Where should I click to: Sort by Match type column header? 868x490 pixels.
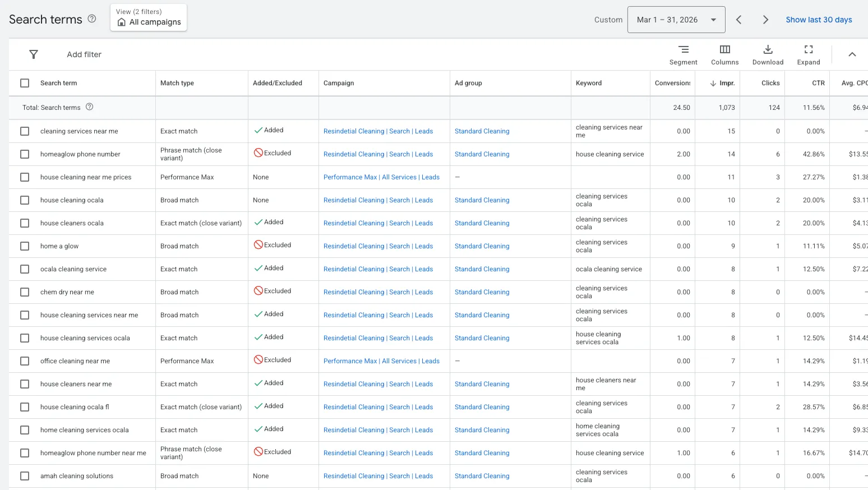click(177, 83)
